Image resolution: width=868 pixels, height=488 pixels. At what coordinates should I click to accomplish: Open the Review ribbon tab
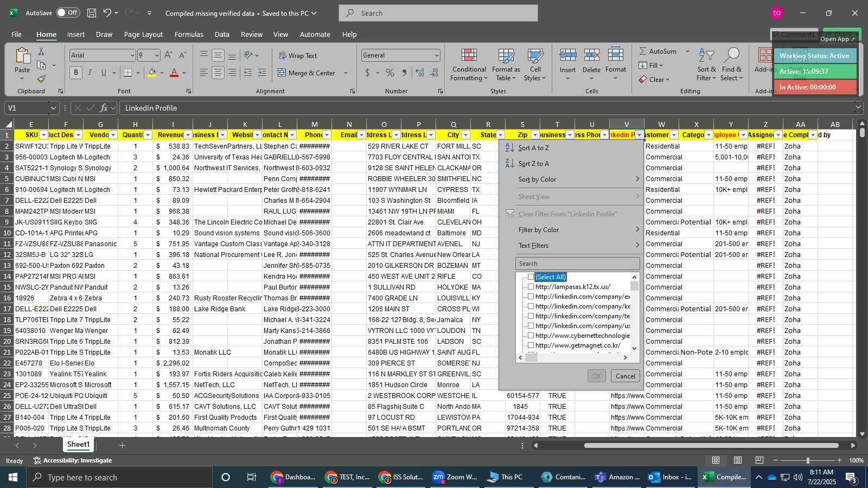(x=252, y=34)
